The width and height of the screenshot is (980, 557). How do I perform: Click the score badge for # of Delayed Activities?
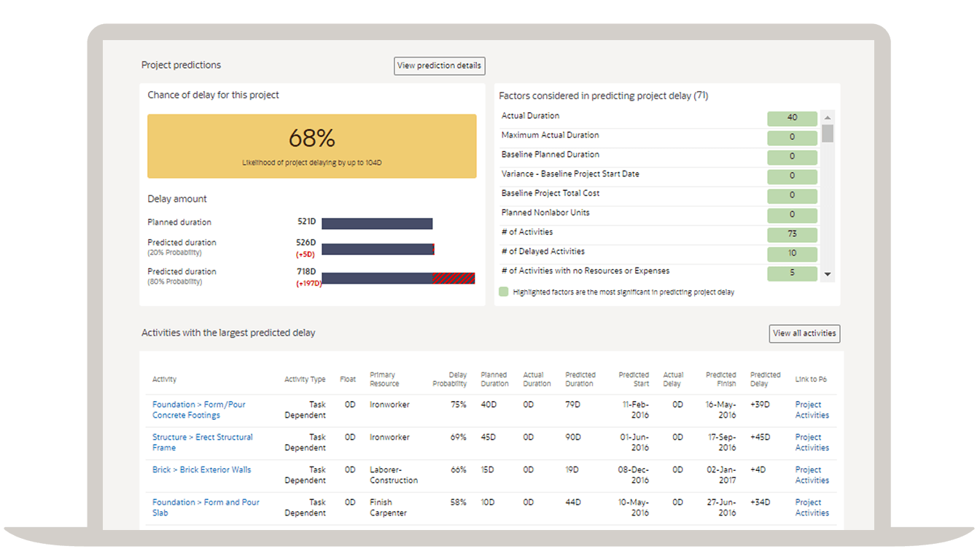click(x=792, y=254)
